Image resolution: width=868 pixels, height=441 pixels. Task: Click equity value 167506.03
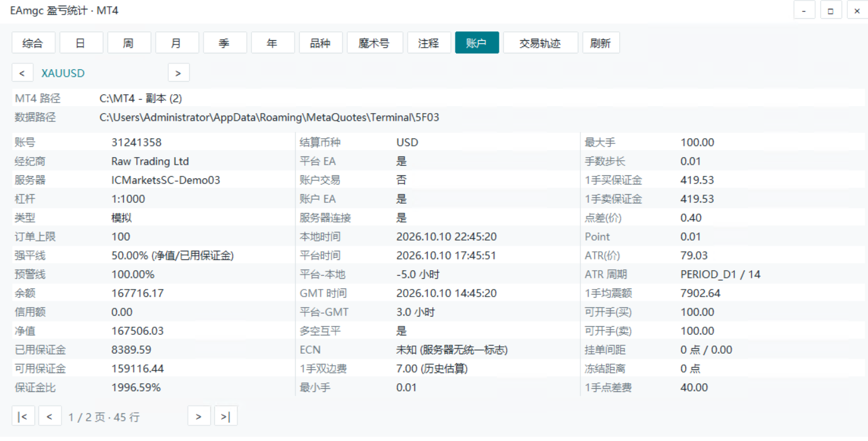tap(138, 331)
